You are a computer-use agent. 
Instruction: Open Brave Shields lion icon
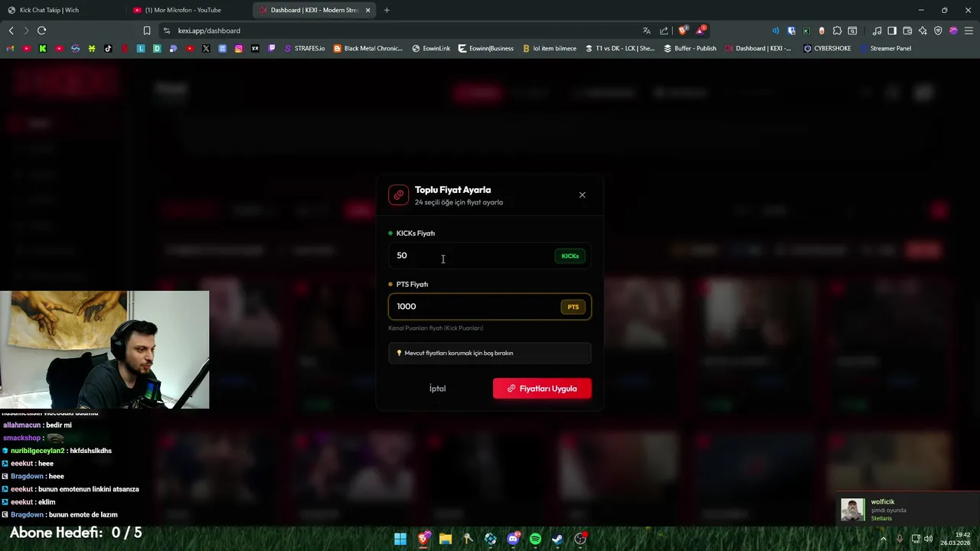click(x=684, y=31)
